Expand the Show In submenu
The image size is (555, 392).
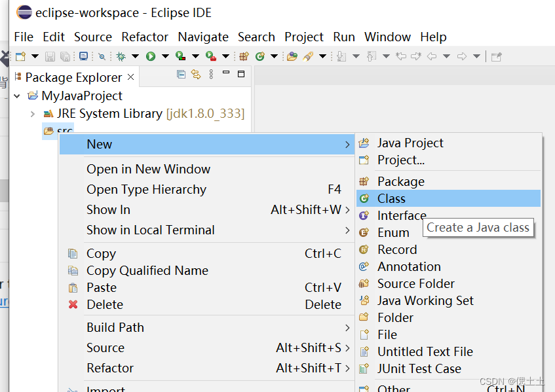pos(206,209)
